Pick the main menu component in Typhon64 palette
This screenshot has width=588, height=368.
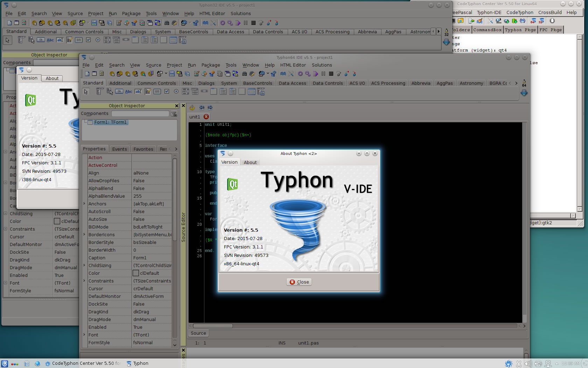(x=100, y=91)
